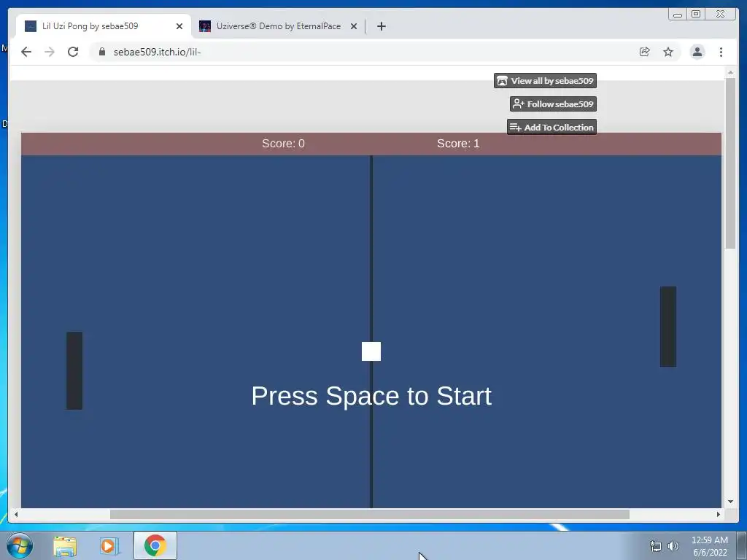
Task: Click Follow sebae509 button
Action: pyautogui.click(x=553, y=104)
